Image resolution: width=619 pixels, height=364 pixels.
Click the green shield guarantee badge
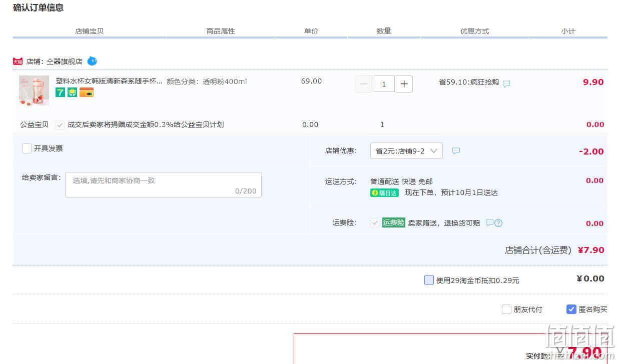[73, 92]
